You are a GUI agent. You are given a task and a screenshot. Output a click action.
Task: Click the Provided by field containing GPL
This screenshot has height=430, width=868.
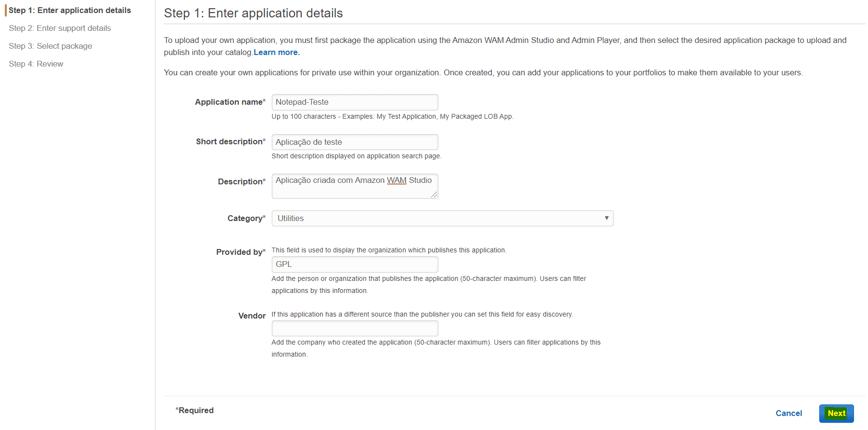click(354, 264)
